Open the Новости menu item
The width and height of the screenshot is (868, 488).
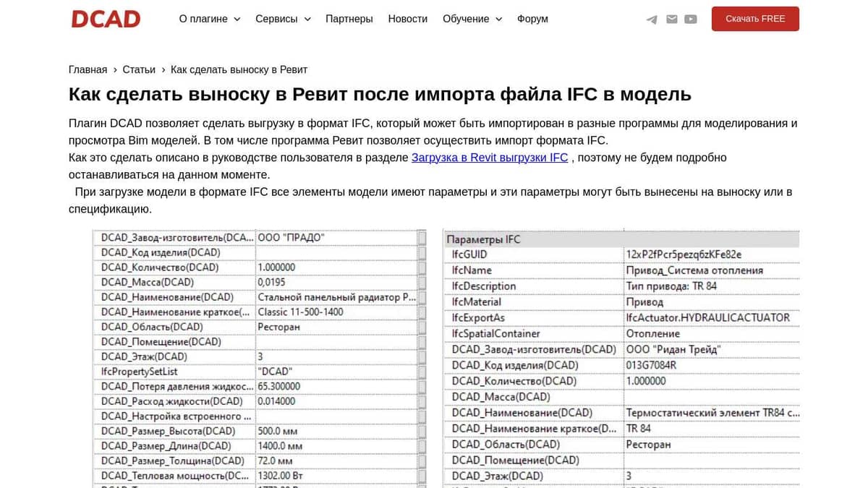(x=407, y=19)
